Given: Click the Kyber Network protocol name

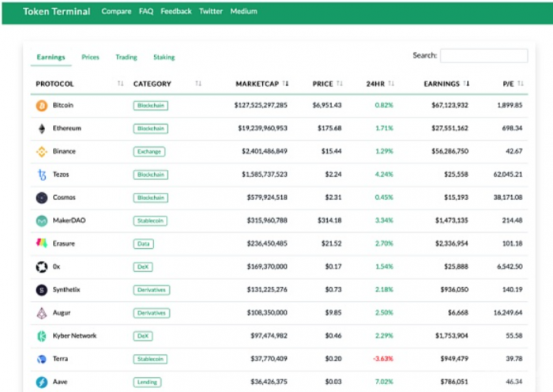Looking at the screenshot, I should pos(74,336).
